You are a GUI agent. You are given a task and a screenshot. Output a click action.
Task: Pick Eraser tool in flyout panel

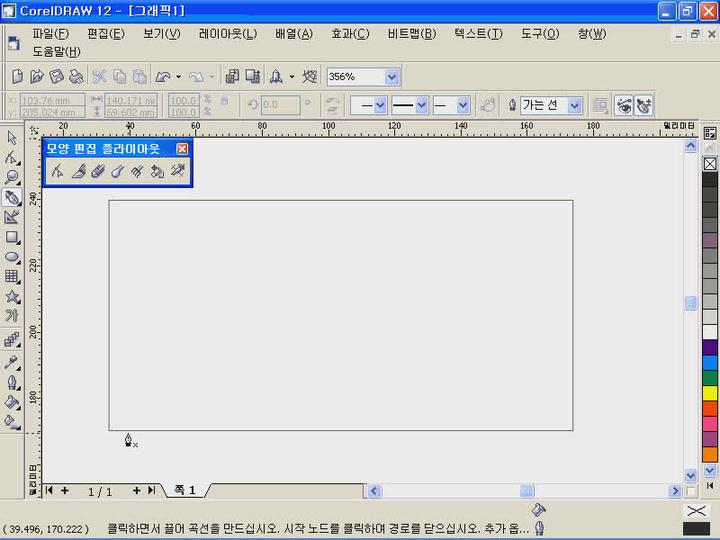point(98,171)
